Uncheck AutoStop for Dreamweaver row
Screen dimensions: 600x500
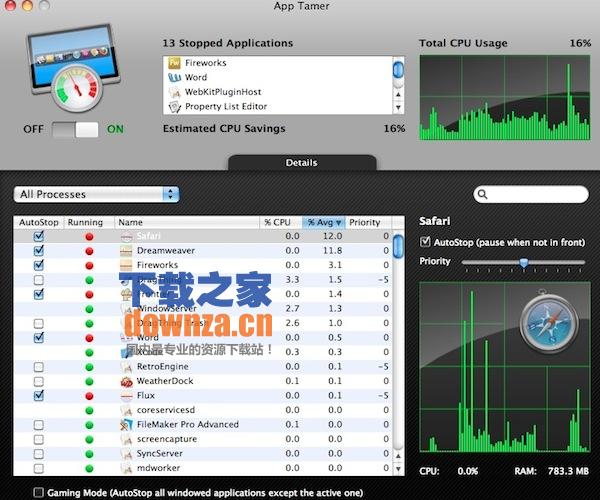pyautogui.click(x=39, y=251)
